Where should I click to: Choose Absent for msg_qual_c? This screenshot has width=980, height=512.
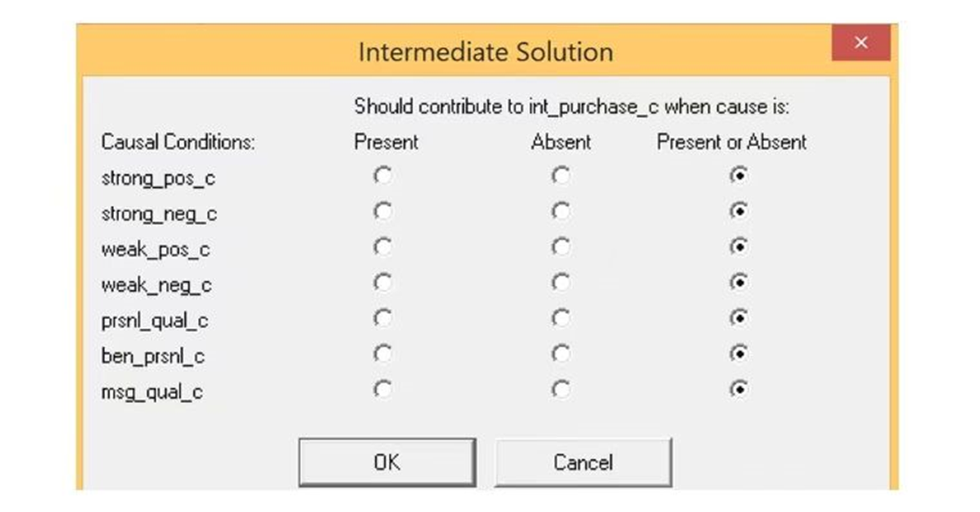561,389
